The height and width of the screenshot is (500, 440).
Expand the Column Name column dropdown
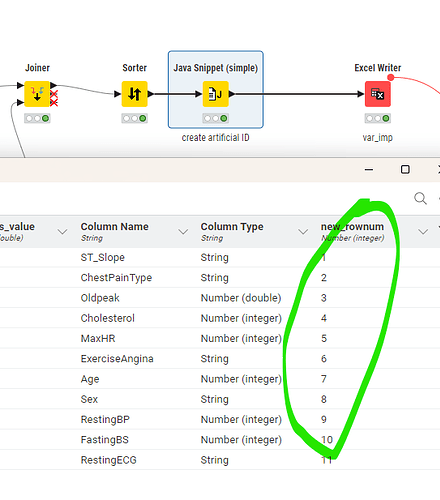pyautogui.click(x=183, y=231)
